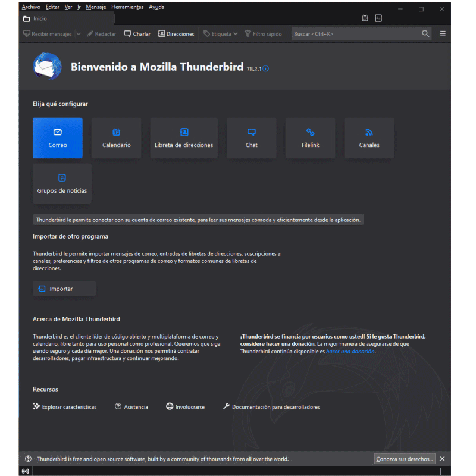Open the Archivo menu
Viewport: 476px width, 476px height.
[x=31, y=7]
